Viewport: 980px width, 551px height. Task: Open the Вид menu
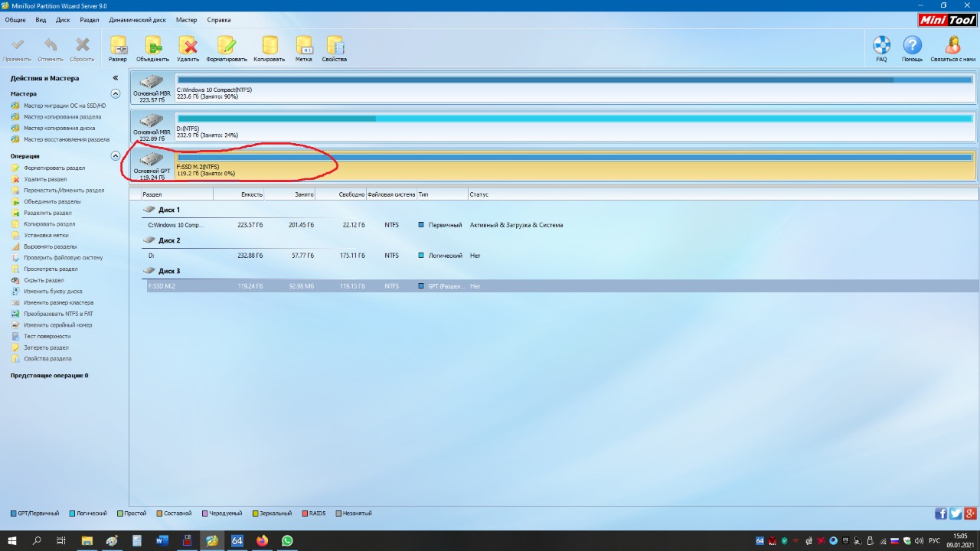[41, 20]
